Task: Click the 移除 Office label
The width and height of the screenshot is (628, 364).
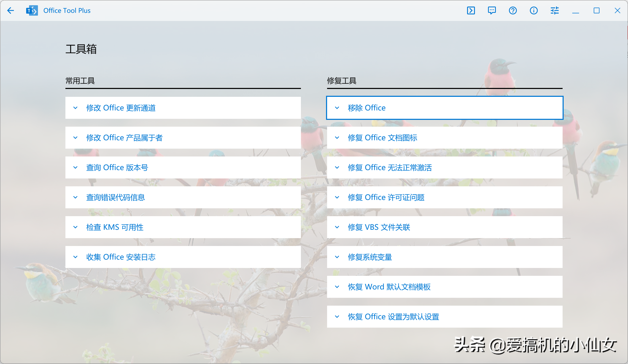Action: point(367,108)
